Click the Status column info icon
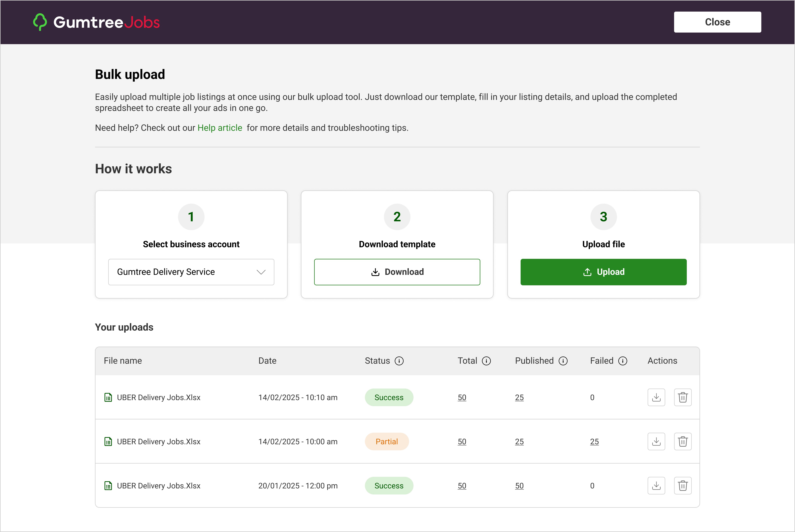This screenshot has height=532, width=795. click(399, 361)
